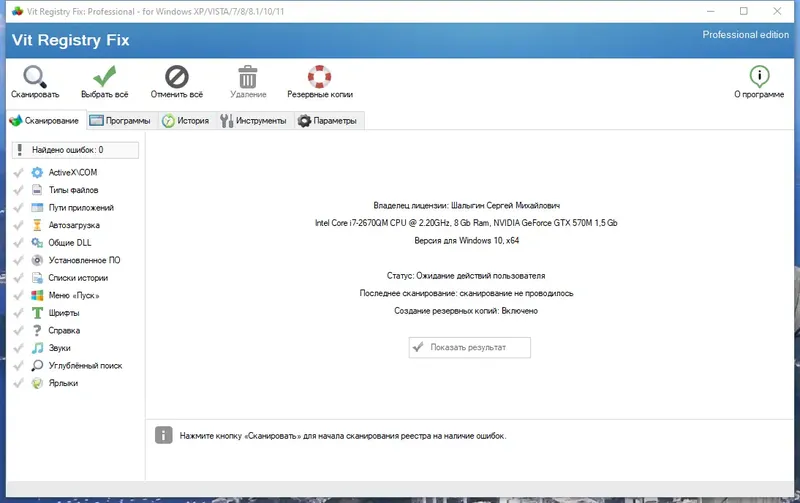Click the Версия для Windows 10, x64 text
800x503 pixels.
[x=466, y=240]
